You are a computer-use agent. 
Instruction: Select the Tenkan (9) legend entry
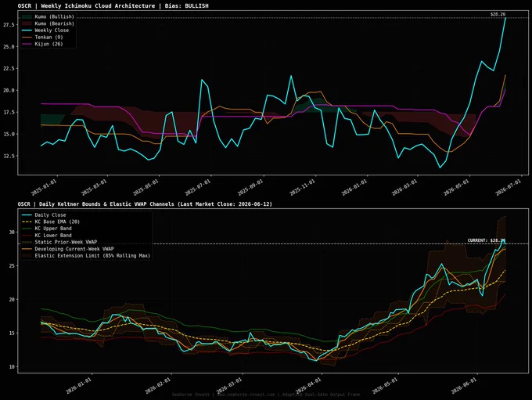[x=42, y=37]
